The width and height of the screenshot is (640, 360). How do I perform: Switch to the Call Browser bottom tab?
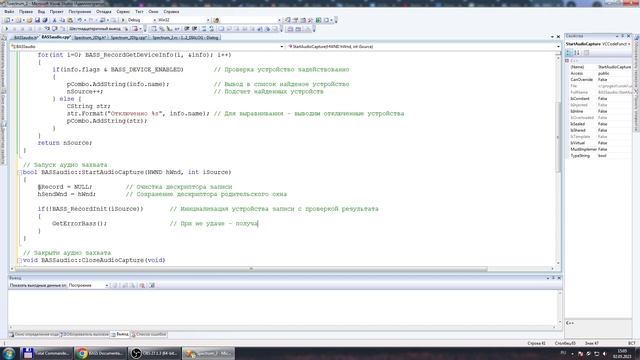(85, 334)
